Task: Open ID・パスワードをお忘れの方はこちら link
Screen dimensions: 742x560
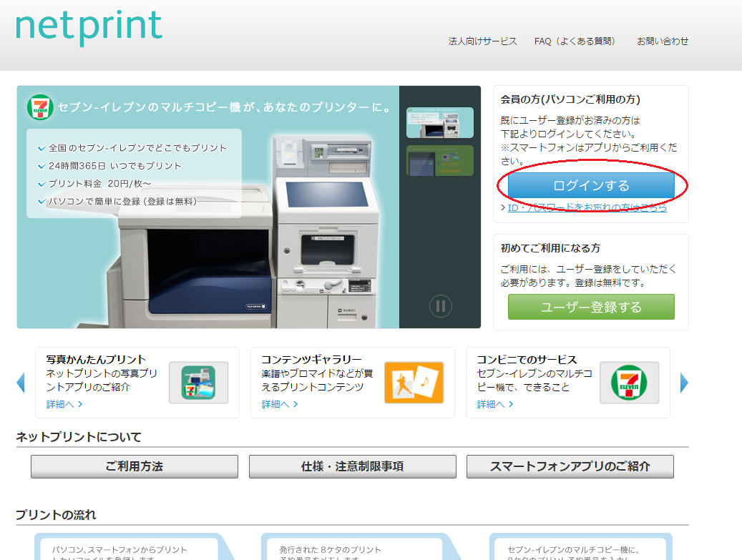Action: tap(587, 207)
